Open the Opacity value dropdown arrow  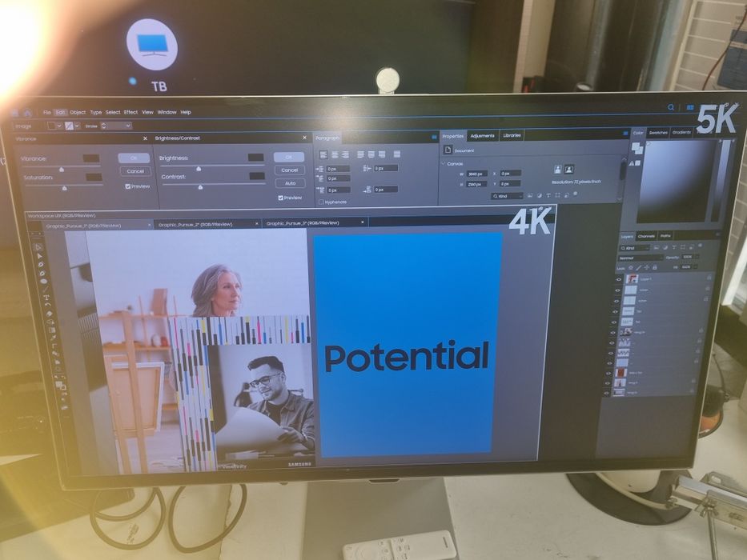point(697,257)
